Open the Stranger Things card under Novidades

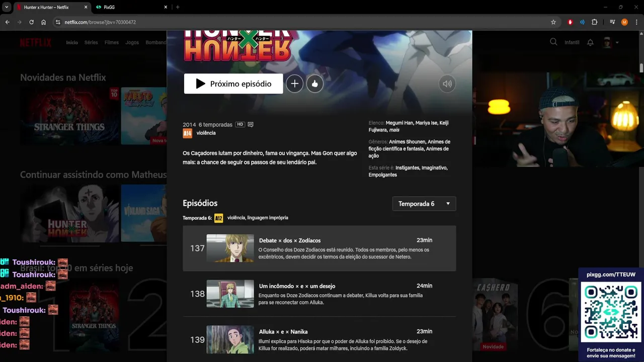coord(69,116)
